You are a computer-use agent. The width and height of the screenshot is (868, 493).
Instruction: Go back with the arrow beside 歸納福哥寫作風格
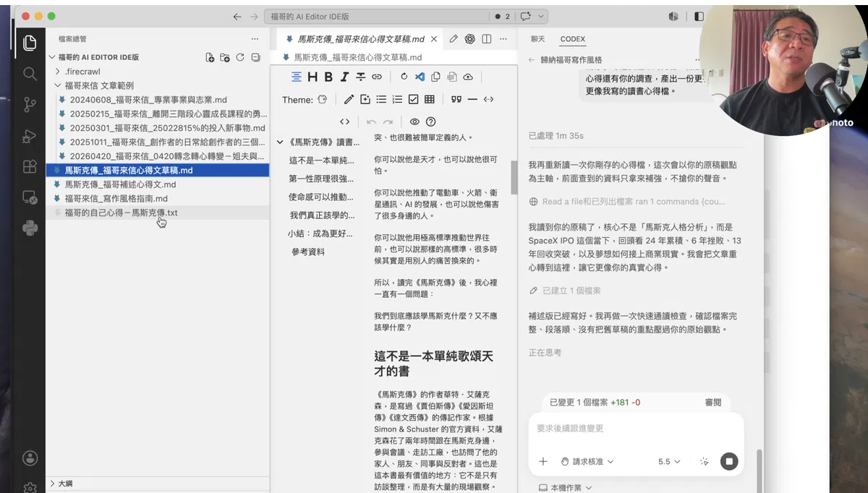532,60
